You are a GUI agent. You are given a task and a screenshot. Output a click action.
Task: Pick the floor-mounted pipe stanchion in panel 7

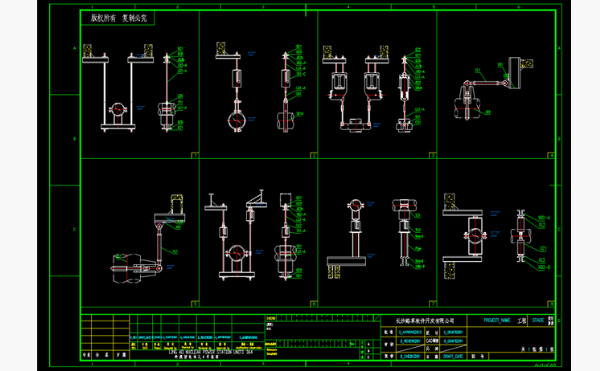[x=347, y=238]
